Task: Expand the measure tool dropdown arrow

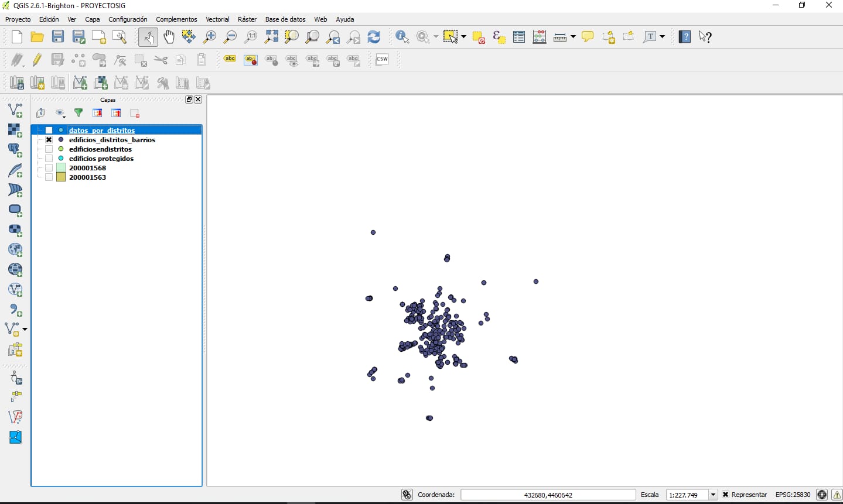Action: coord(573,37)
